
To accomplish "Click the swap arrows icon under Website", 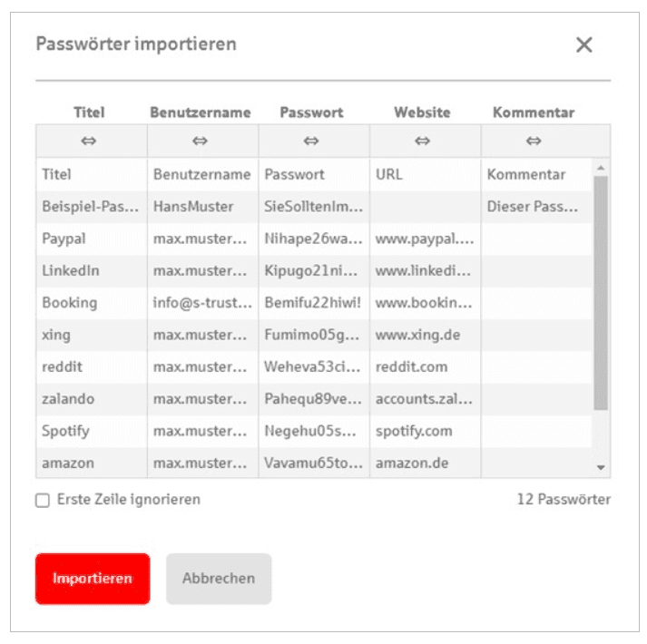I will point(423,141).
